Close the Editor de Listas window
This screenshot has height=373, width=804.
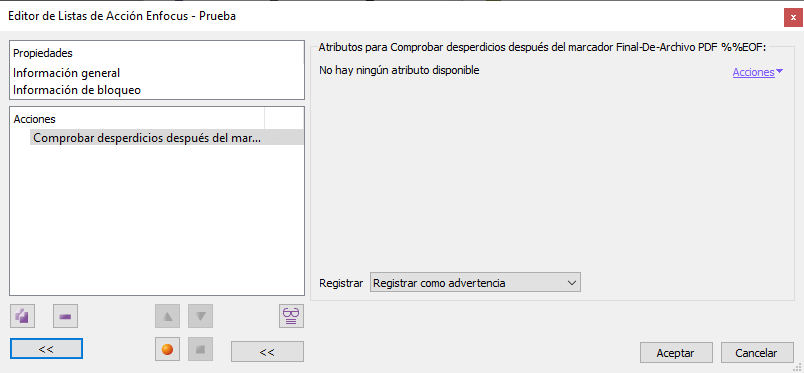[793, 17]
